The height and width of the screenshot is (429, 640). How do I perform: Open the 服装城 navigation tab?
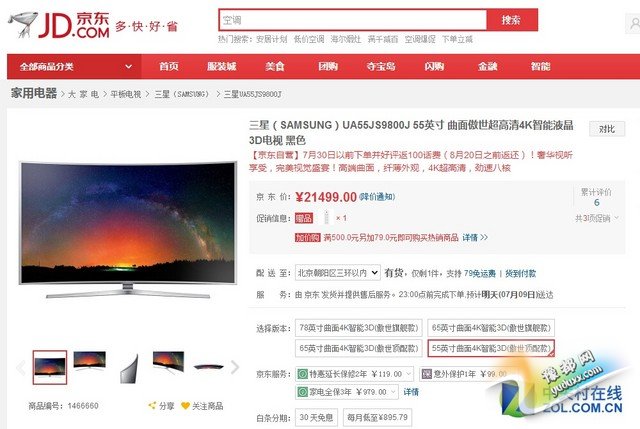pos(222,66)
